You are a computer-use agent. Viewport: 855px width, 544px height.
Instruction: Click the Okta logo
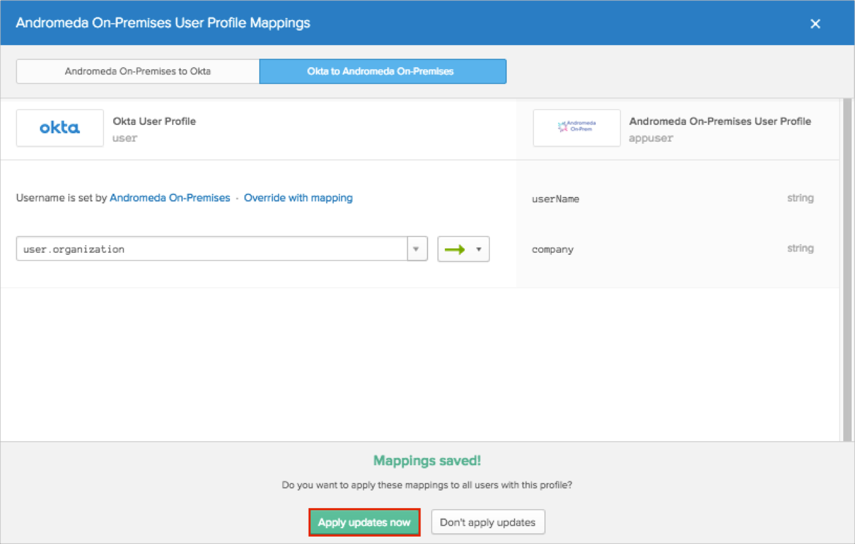click(x=60, y=128)
